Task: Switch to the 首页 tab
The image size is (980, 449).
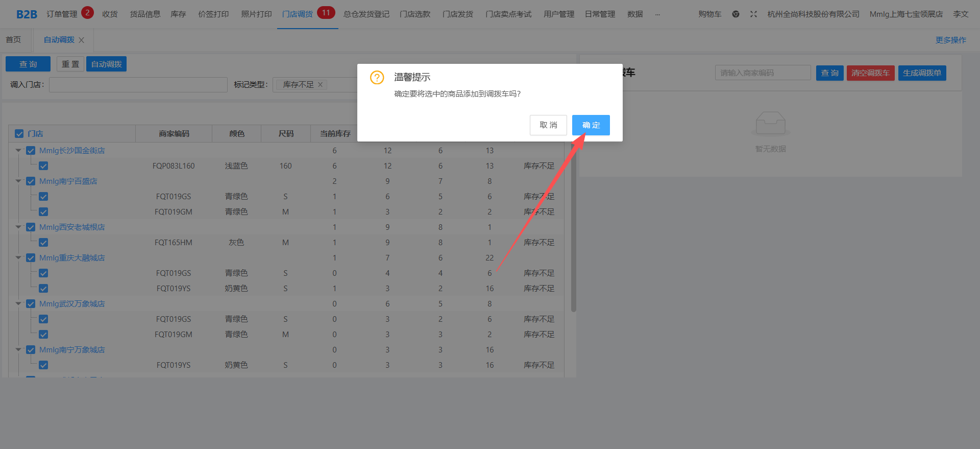Action: [14, 40]
